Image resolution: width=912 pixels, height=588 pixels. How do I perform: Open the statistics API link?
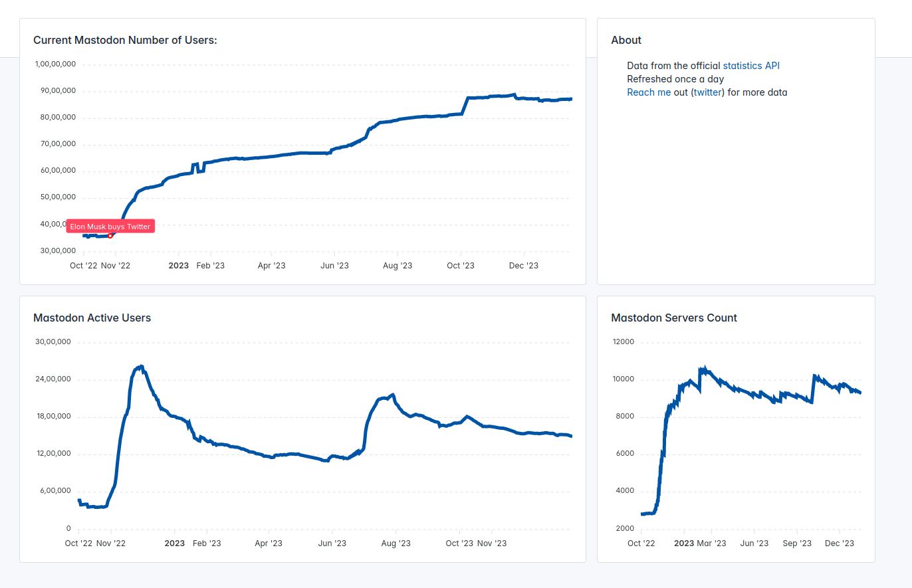(x=751, y=66)
